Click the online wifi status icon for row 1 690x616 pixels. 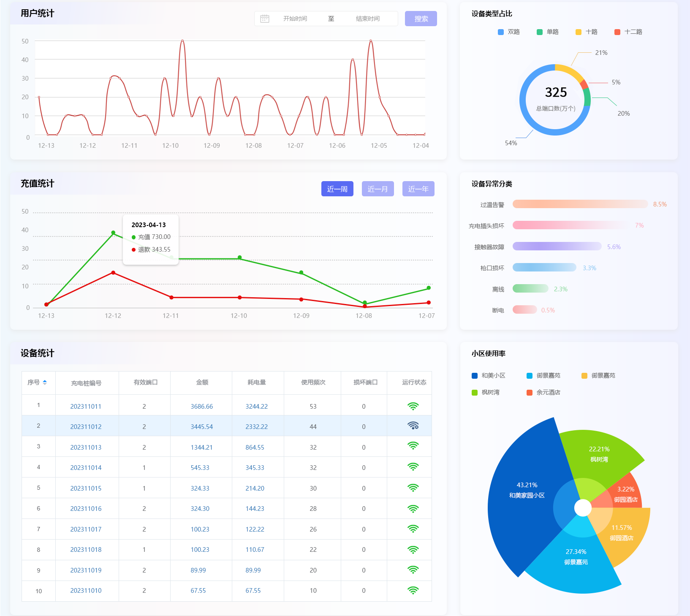tap(413, 406)
